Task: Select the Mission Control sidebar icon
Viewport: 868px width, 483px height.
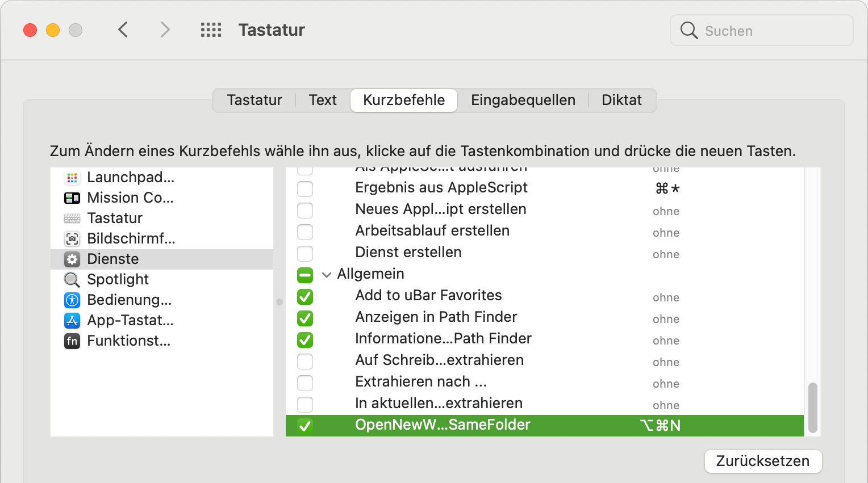Action: (x=72, y=198)
